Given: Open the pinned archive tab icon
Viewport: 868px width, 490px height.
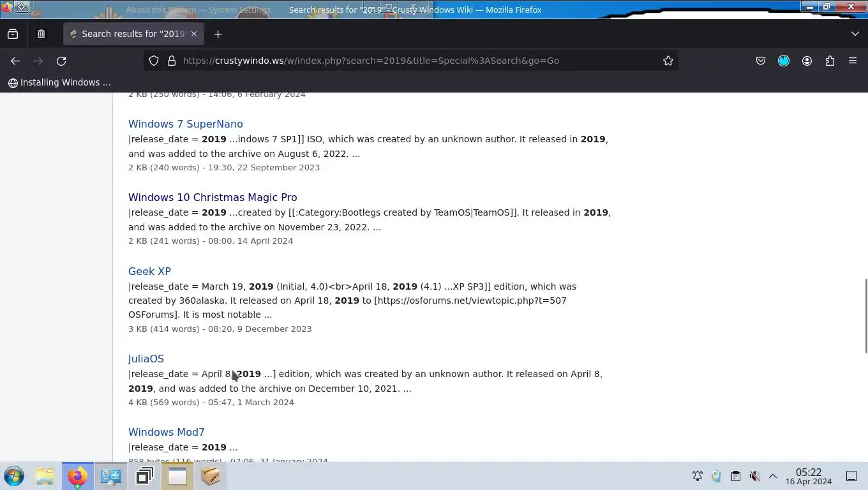Looking at the screenshot, I should [41, 34].
